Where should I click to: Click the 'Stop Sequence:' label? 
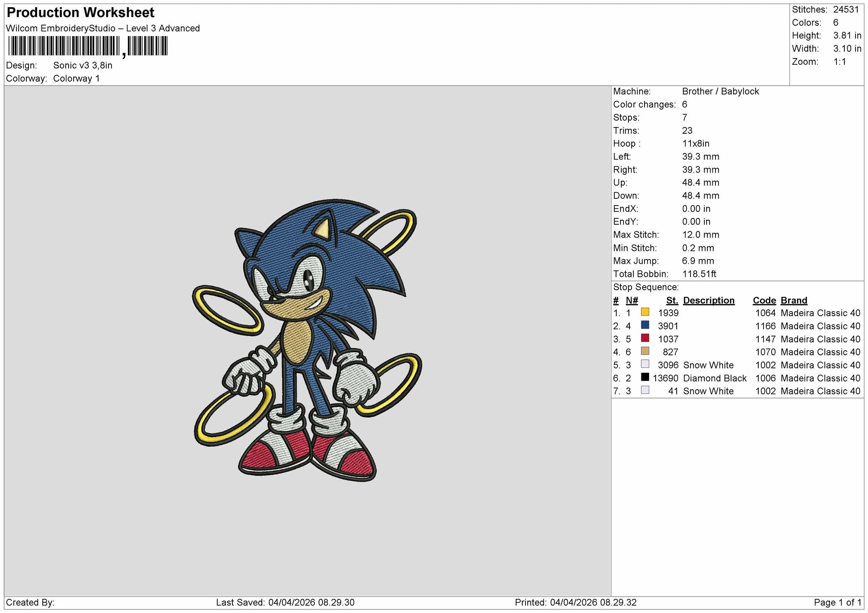[x=646, y=288]
